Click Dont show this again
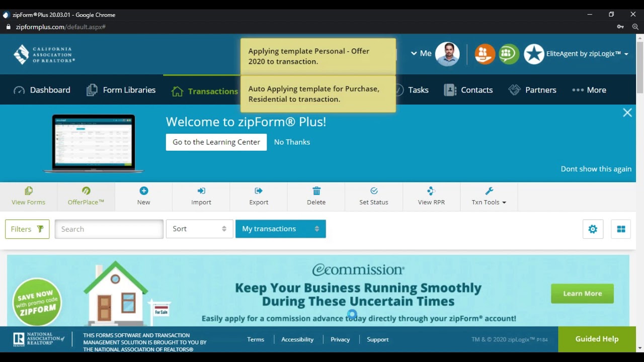 (x=596, y=169)
